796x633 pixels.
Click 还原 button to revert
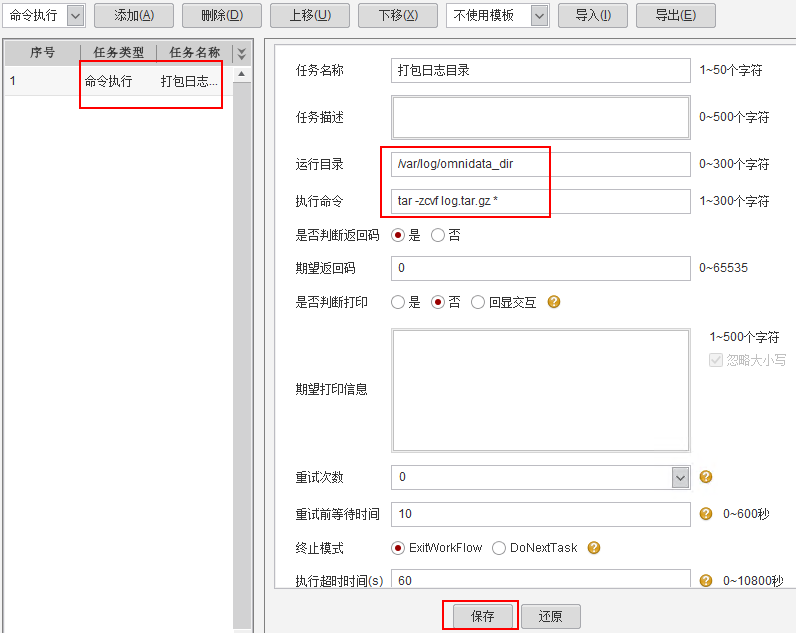click(x=550, y=616)
